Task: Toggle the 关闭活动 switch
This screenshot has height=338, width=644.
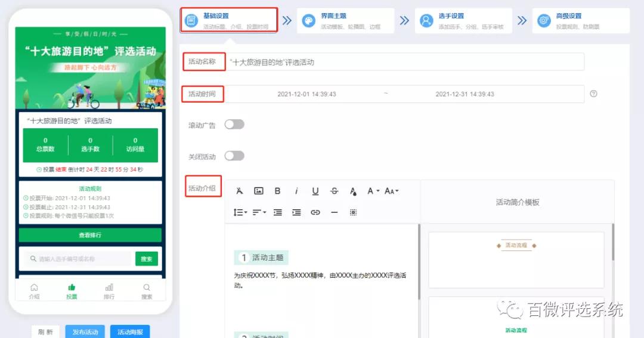Action: click(234, 156)
